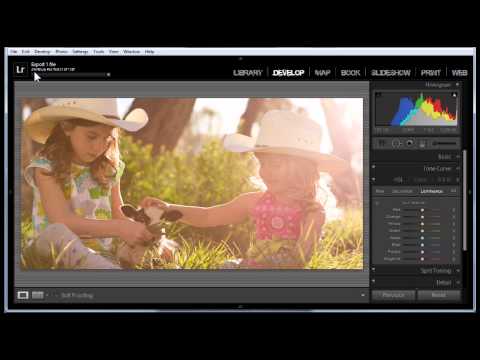Turn off Detail panel adjustments switch

(x=374, y=281)
